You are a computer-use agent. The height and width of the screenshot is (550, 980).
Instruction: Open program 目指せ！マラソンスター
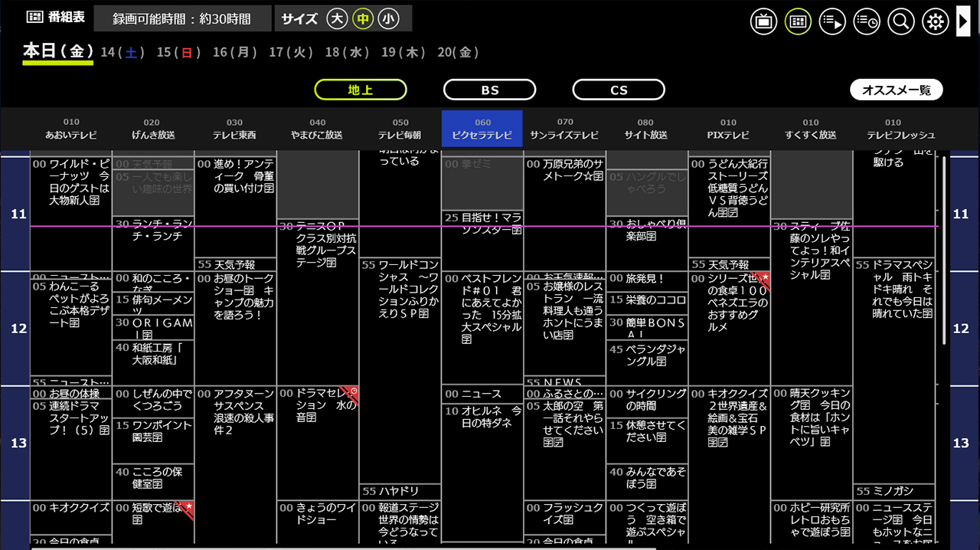(482, 241)
